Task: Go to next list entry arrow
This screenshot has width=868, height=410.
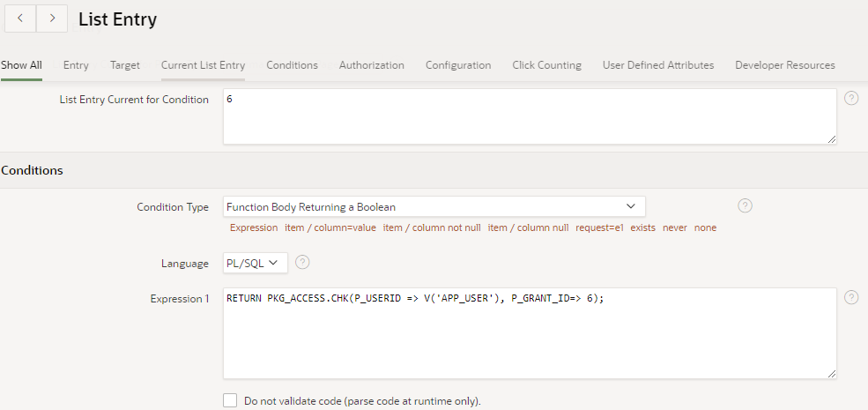Action: 52,19
